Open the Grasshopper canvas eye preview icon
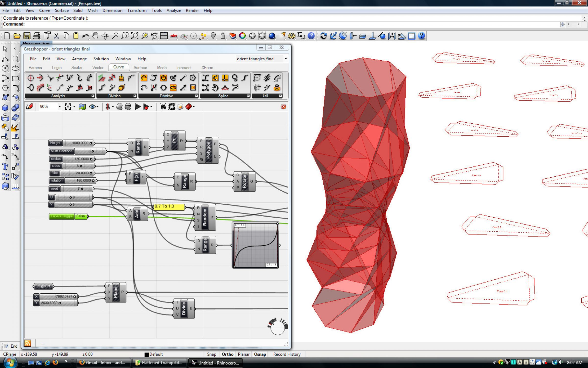 point(92,106)
